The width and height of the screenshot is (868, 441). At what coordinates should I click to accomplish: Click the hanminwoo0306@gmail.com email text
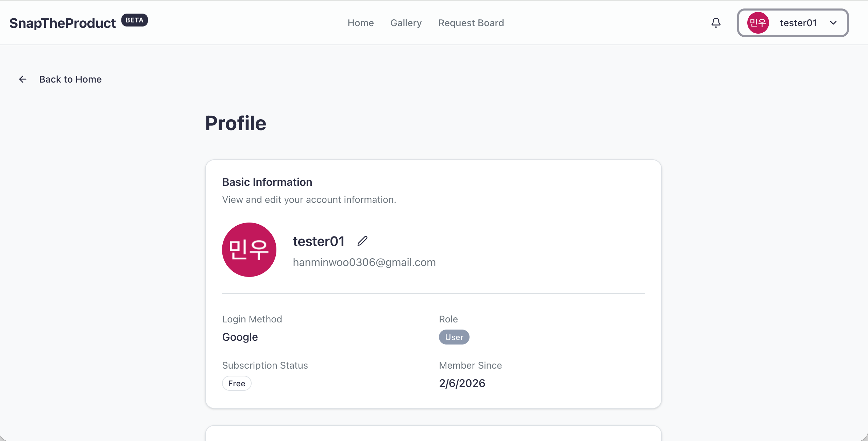click(364, 262)
